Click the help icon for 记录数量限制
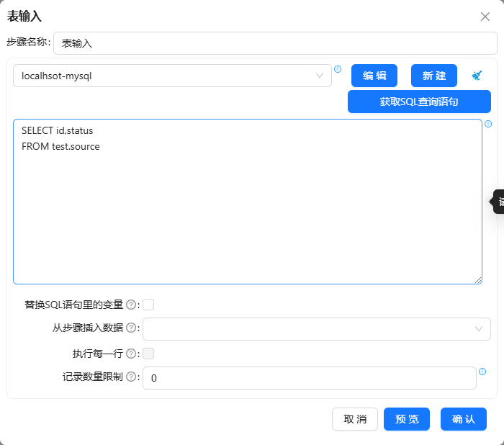 [x=131, y=377]
